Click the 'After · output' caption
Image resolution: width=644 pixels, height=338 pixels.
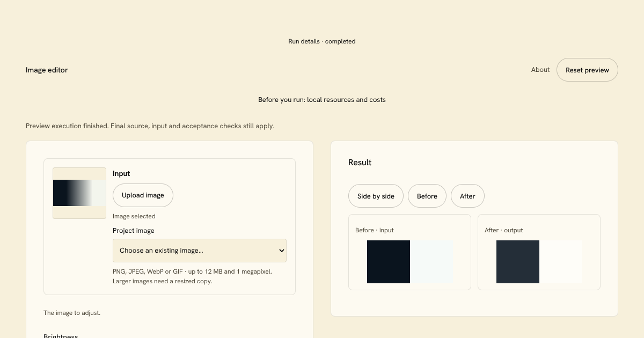coord(504,230)
